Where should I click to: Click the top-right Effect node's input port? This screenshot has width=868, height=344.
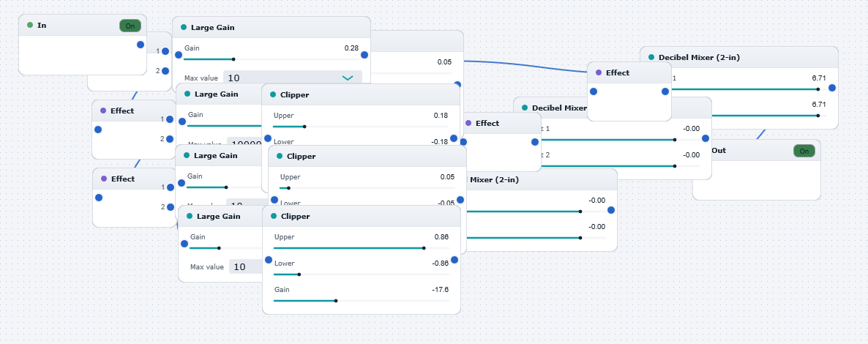point(594,91)
